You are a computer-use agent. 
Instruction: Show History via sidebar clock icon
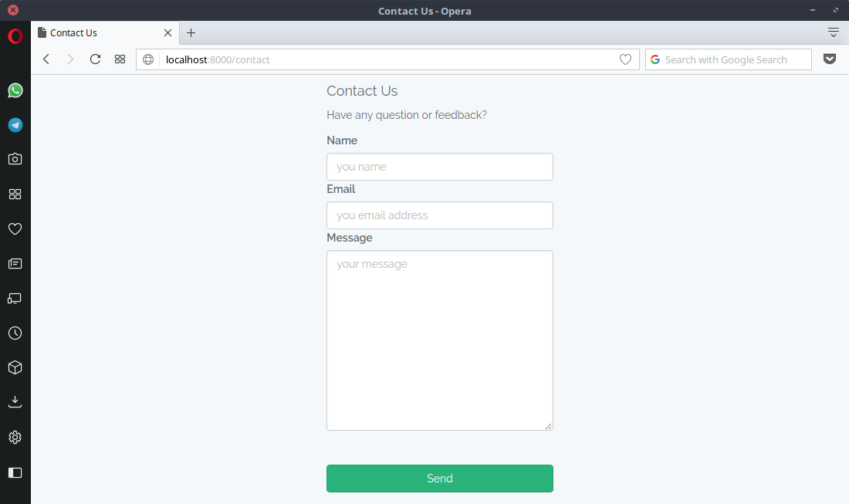(x=15, y=333)
